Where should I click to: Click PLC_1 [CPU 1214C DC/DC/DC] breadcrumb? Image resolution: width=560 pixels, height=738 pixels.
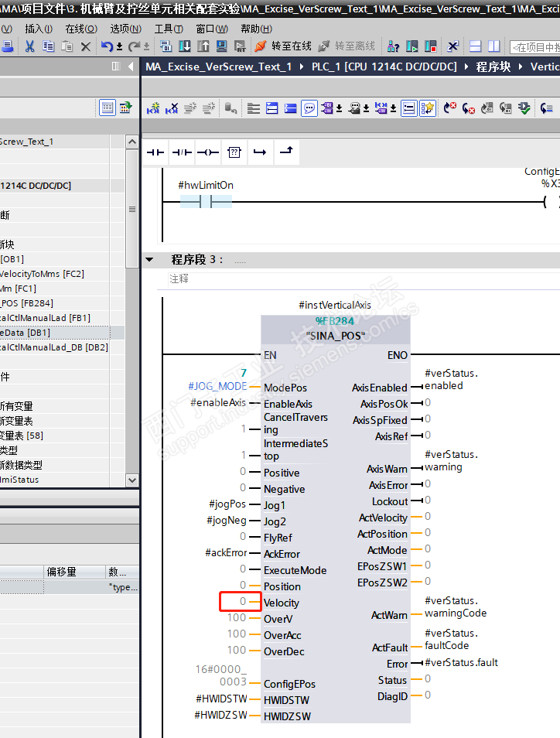pyautogui.click(x=384, y=67)
